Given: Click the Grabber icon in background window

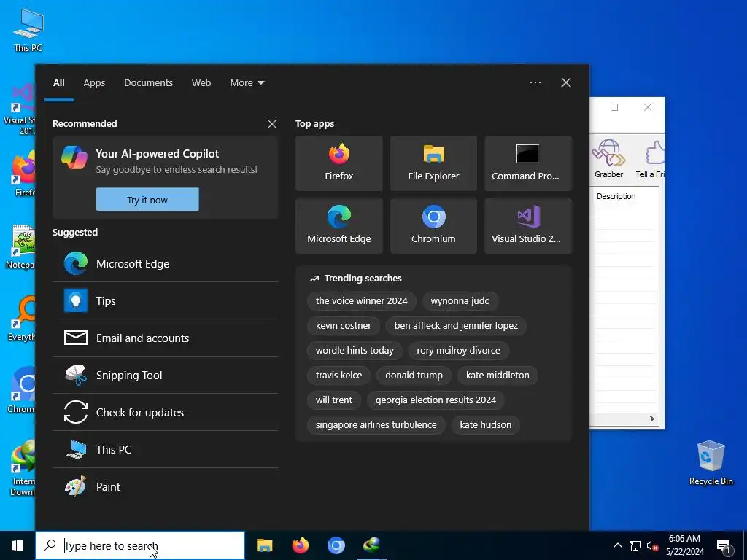Looking at the screenshot, I should point(608,158).
